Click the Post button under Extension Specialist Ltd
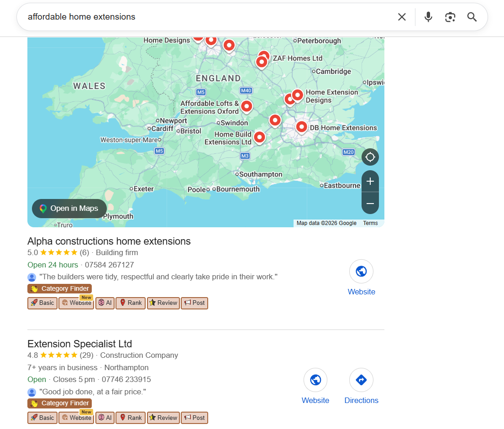504x429 pixels. 194,418
